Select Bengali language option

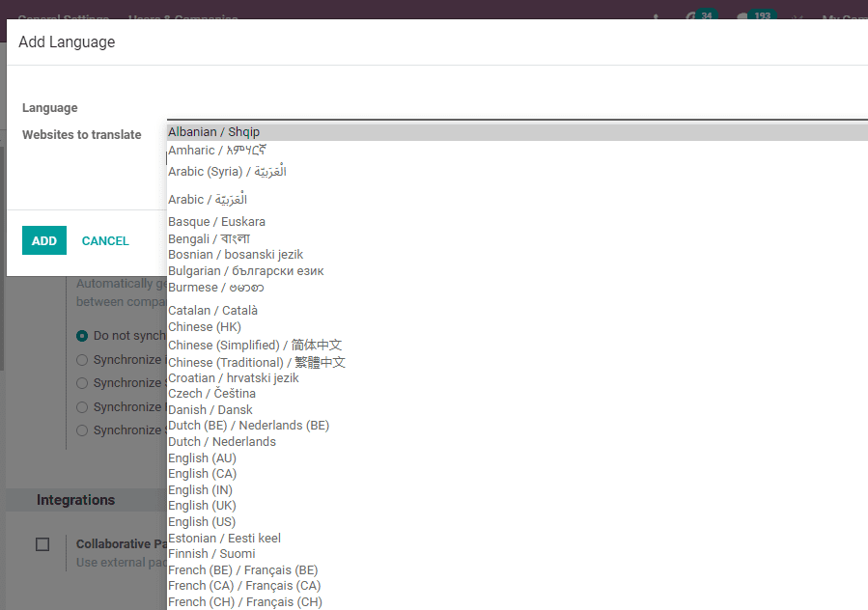point(518,238)
